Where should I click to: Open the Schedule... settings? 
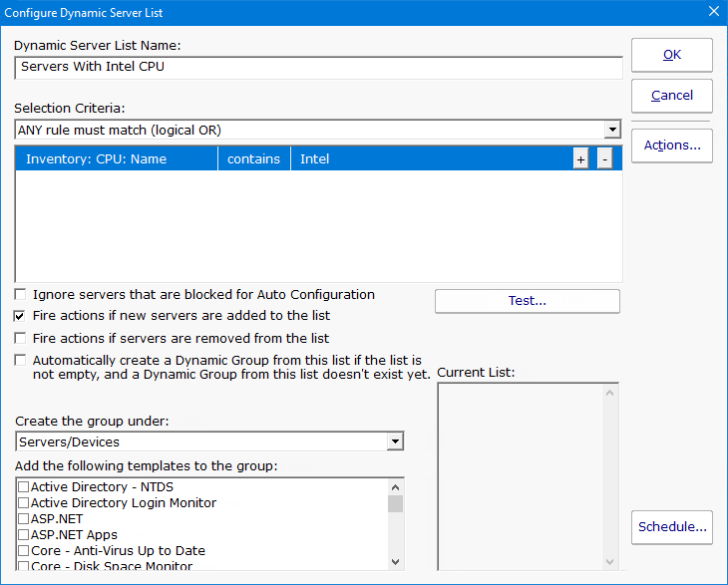[x=671, y=527]
